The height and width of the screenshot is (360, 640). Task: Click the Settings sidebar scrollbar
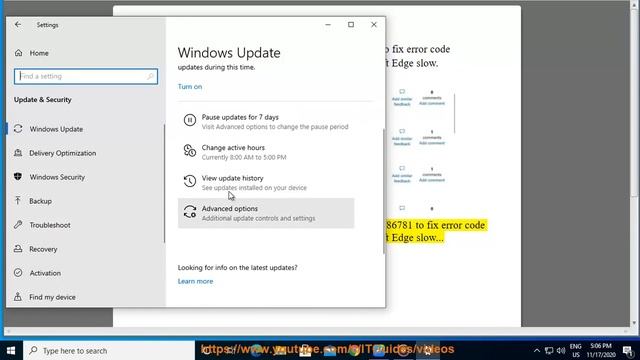[x=164, y=184]
